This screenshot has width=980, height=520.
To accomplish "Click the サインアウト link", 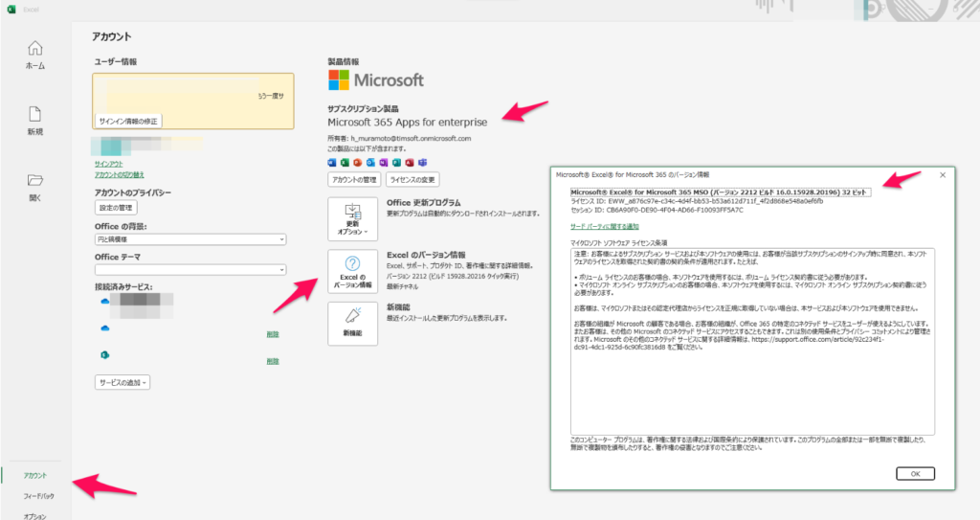I will (x=109, y=164).
